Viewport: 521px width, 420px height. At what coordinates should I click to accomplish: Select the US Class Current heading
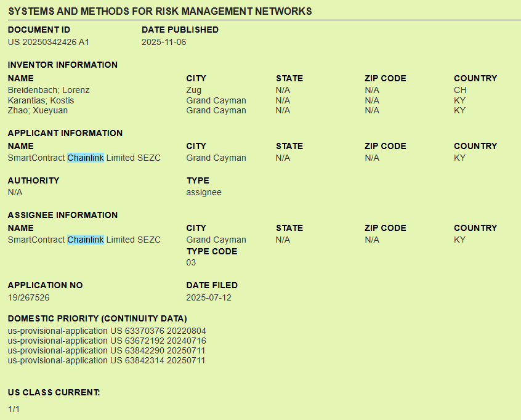[54, 392]
